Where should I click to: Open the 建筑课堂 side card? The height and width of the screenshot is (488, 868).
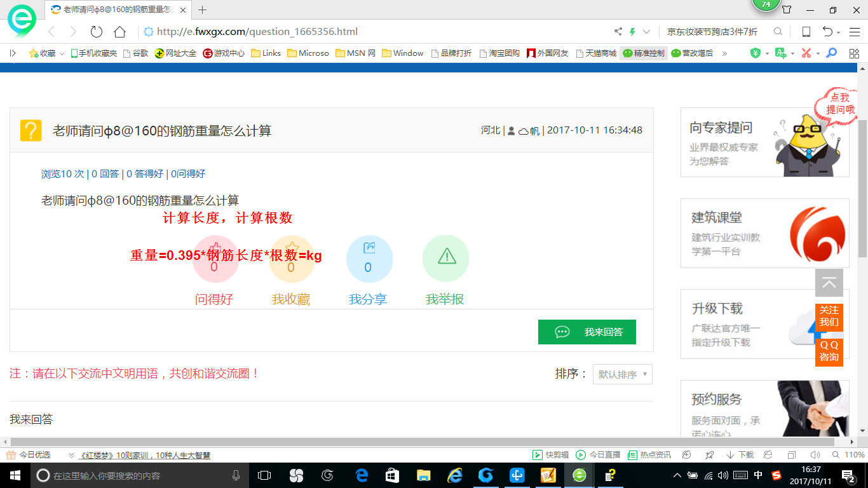pyautogui.click(x=765, y=233)
